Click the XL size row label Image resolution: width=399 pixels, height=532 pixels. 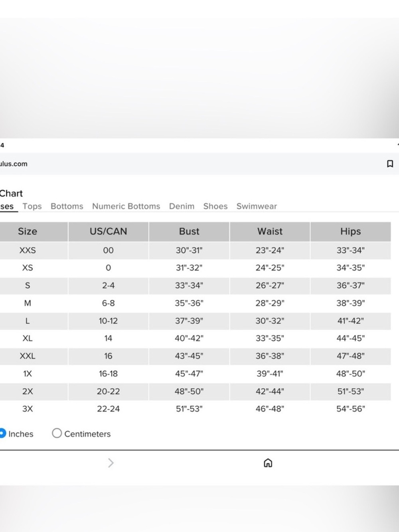pos(28,338)
